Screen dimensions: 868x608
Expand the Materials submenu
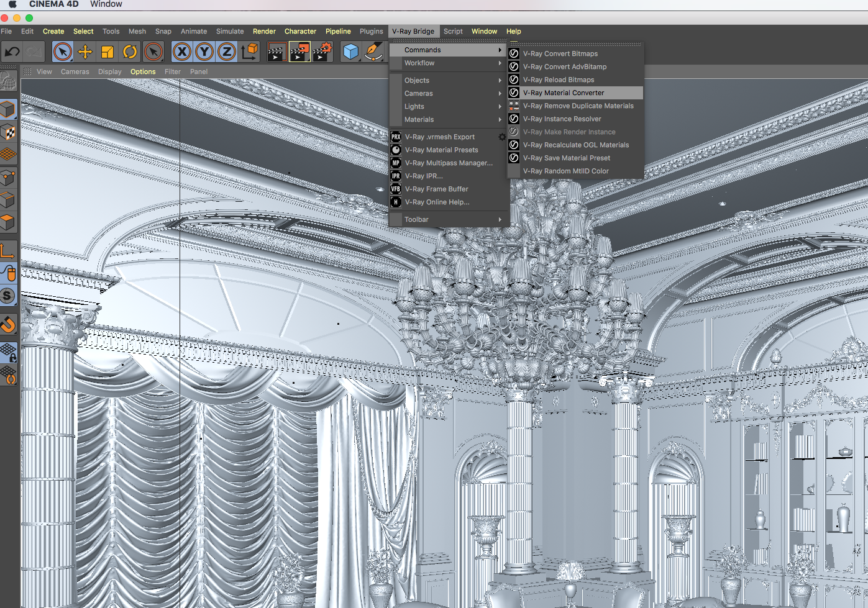449,119
